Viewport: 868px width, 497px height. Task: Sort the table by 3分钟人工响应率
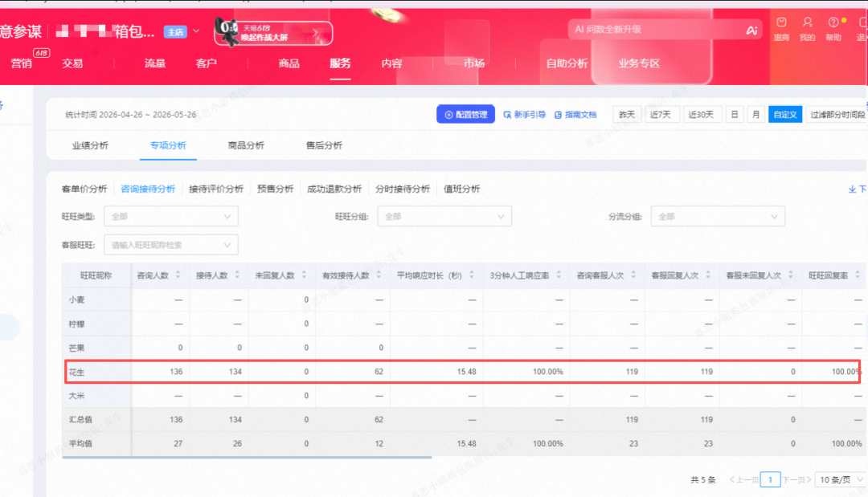[559, 275]
